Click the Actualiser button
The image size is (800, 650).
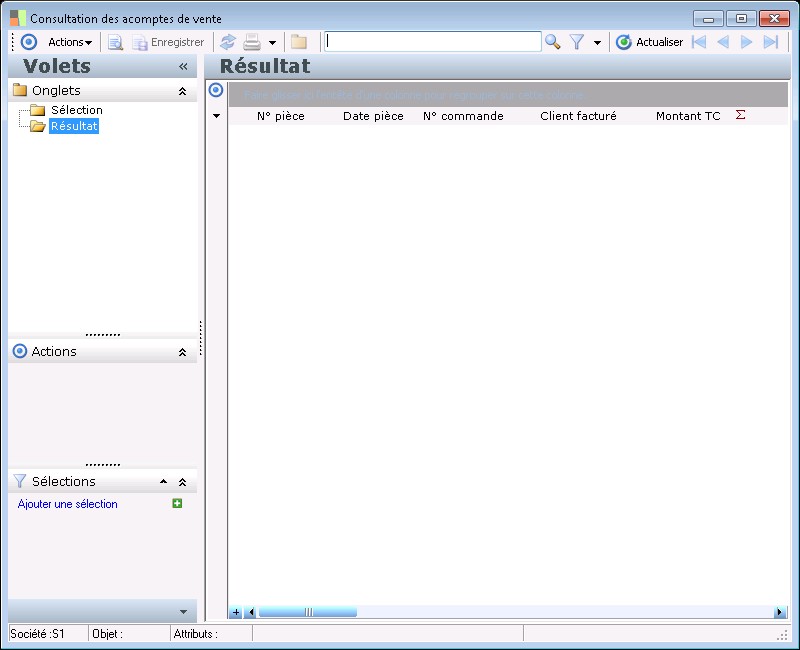[x=649, y=42]
